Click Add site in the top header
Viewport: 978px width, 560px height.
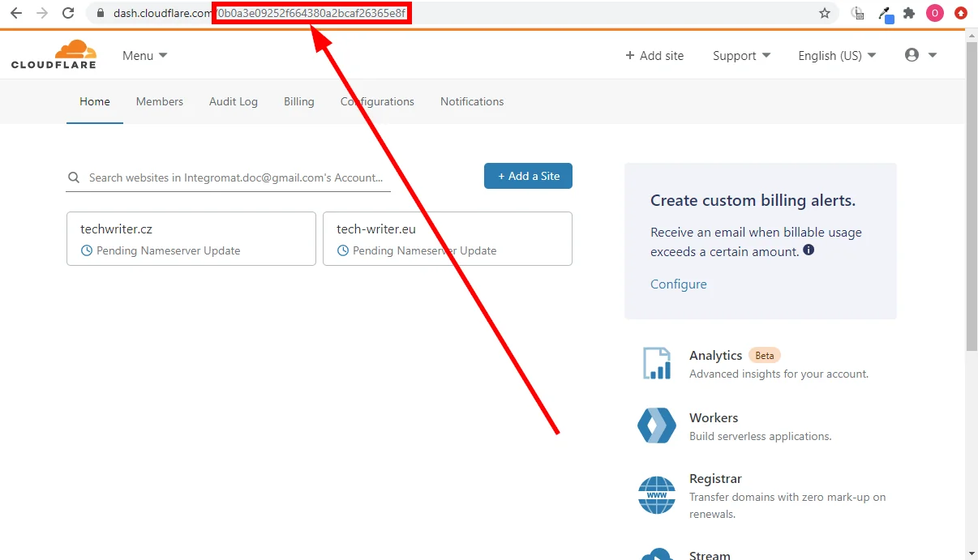point(654,55)
